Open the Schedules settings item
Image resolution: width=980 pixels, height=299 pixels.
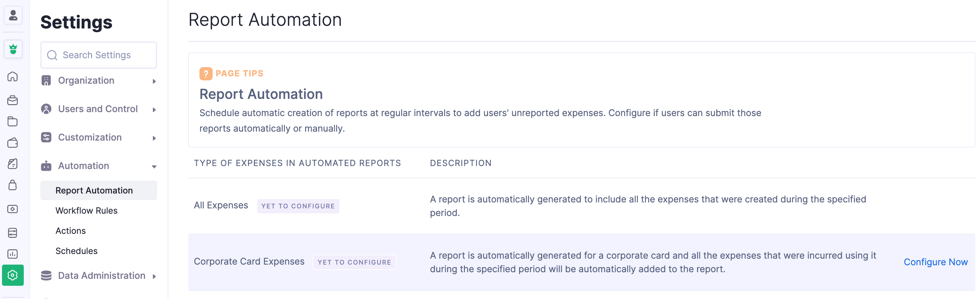[77, 251]
